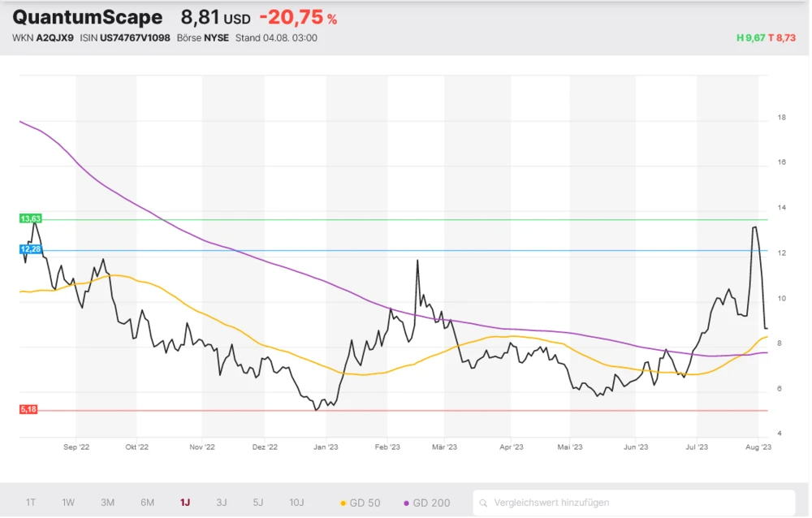Click the magnifier search icon

(484, 503)
